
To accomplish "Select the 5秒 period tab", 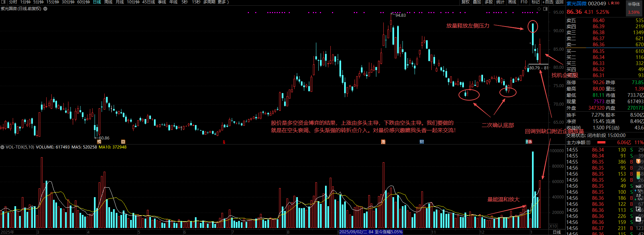I will 184,2.
